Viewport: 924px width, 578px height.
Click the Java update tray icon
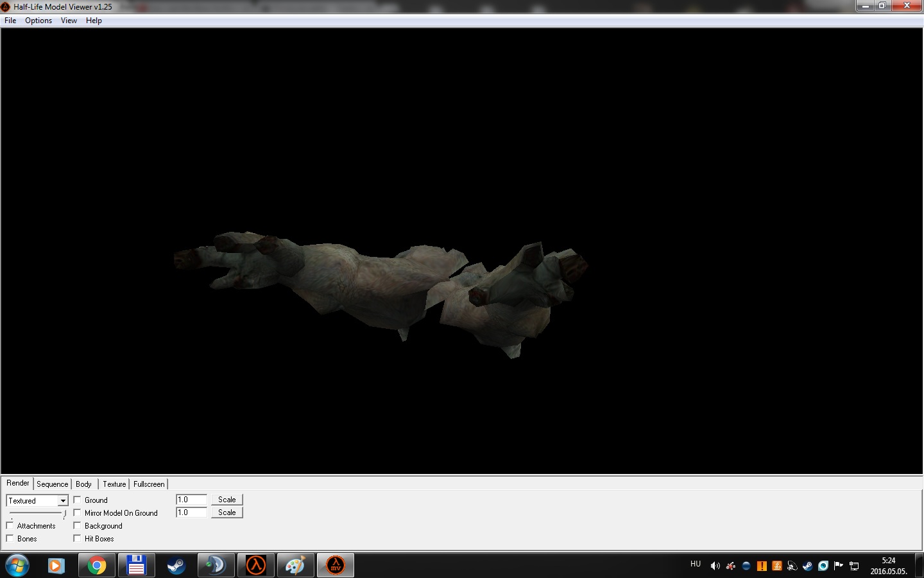point(776,566)
